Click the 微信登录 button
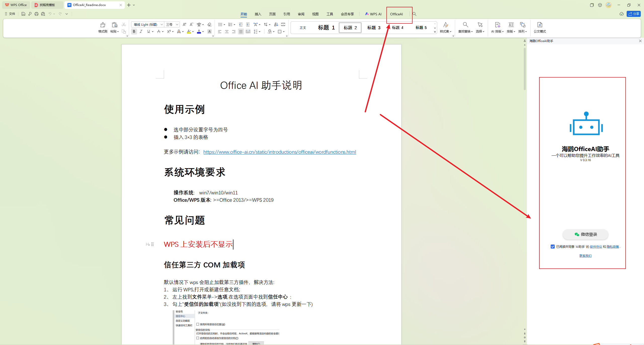The image size is (644, 345). [585, 234]
